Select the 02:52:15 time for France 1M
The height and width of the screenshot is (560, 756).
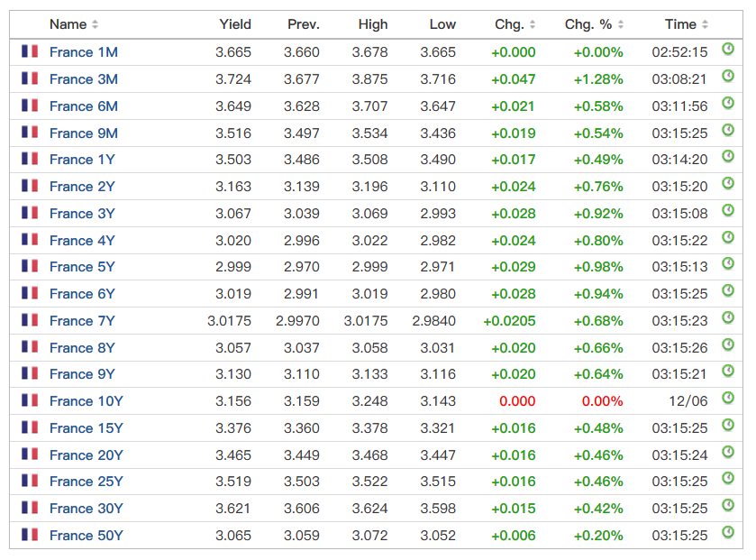click(x=679, y=52)
